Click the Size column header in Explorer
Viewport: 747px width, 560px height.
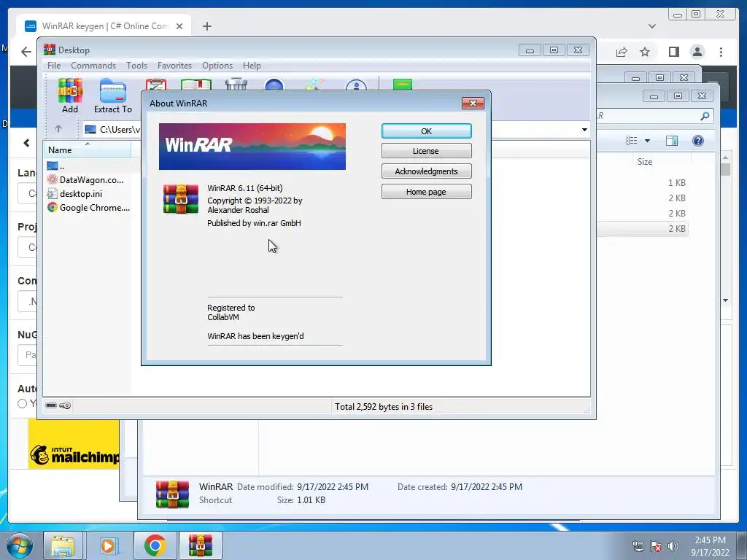[645, 162]
